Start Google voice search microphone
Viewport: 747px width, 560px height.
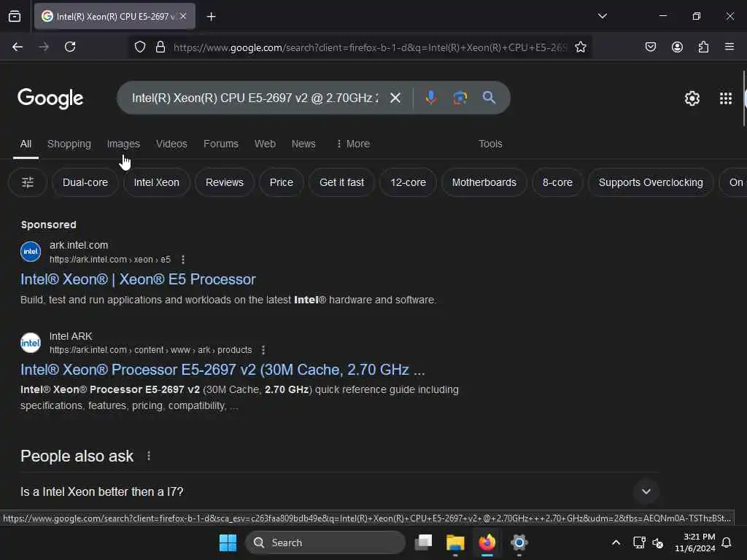(x=430, y=98)
